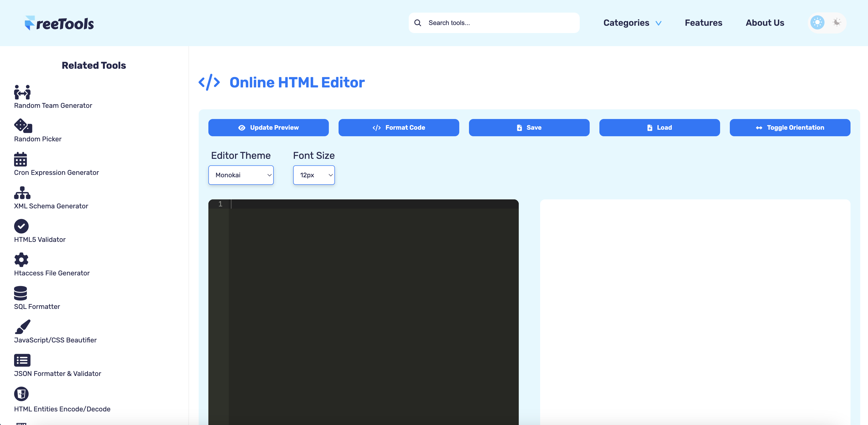The width and height of the screenshot is (868, 425).
Task: Click the white preview pane
Action: point(695,312)
